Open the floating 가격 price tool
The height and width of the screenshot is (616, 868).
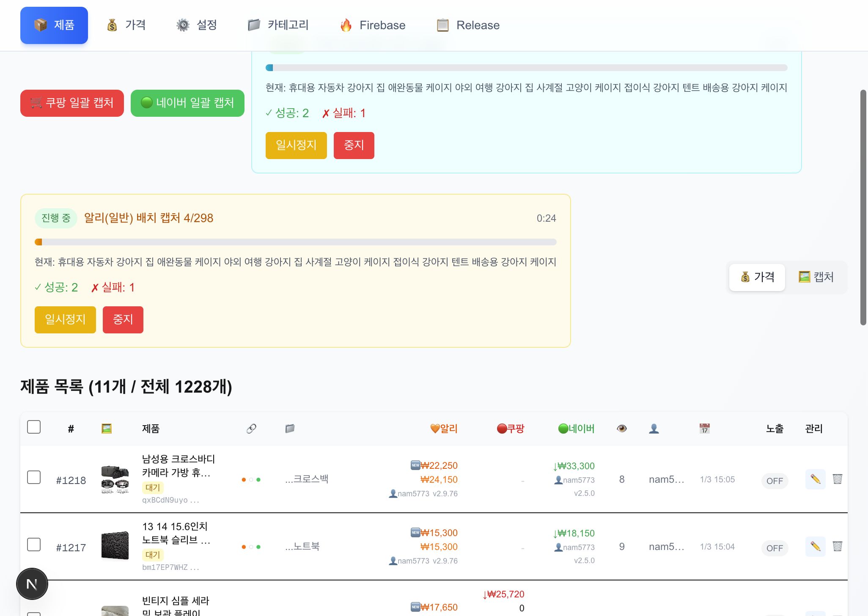coord(757,277)
